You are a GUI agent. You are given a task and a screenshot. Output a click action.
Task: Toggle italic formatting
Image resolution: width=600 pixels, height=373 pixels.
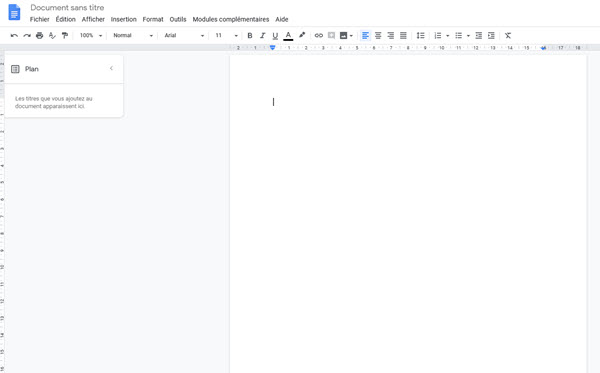[262, 36]
